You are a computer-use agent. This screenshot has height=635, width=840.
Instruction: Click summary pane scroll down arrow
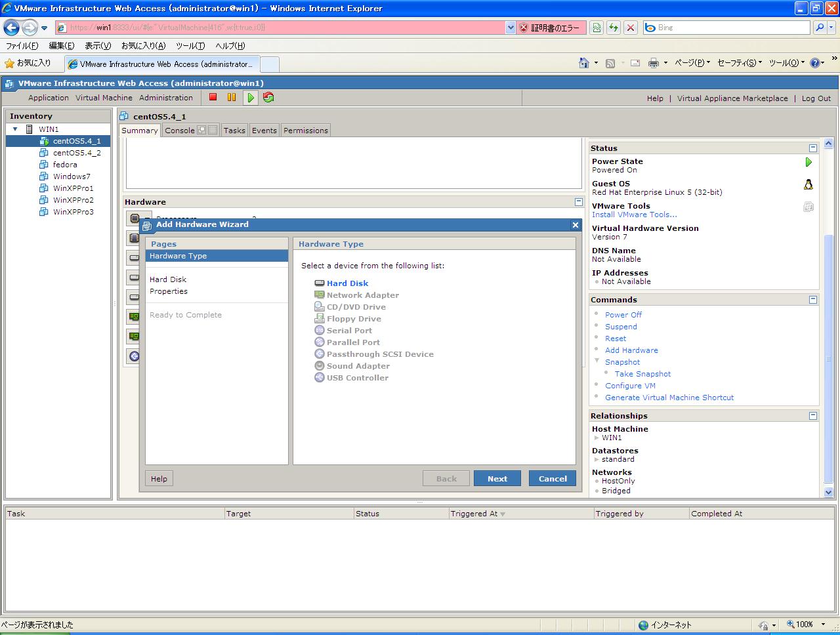click(x=828, y=492)
